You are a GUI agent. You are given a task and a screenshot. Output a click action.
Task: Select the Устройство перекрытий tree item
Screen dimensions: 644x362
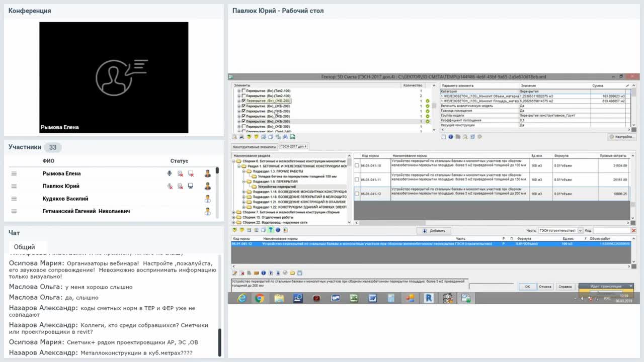tap(277, 187)
